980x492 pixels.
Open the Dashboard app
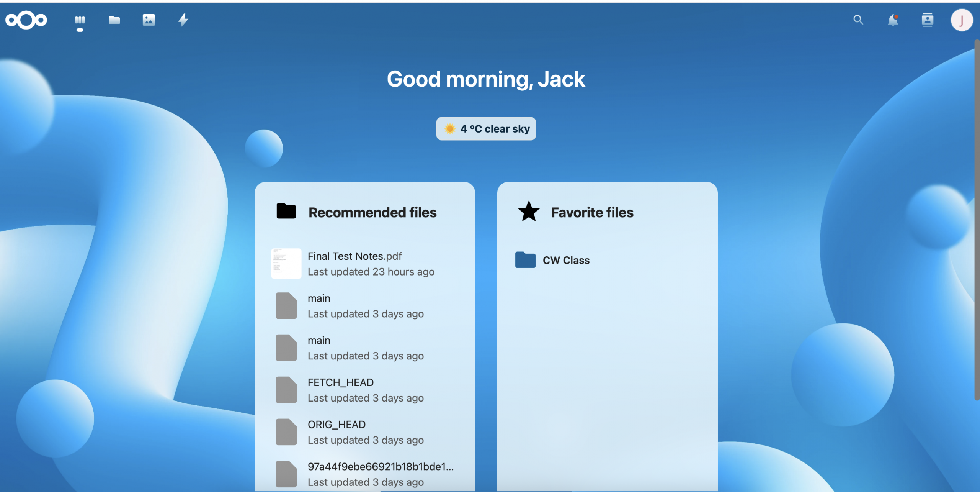(x=80, y=20)
